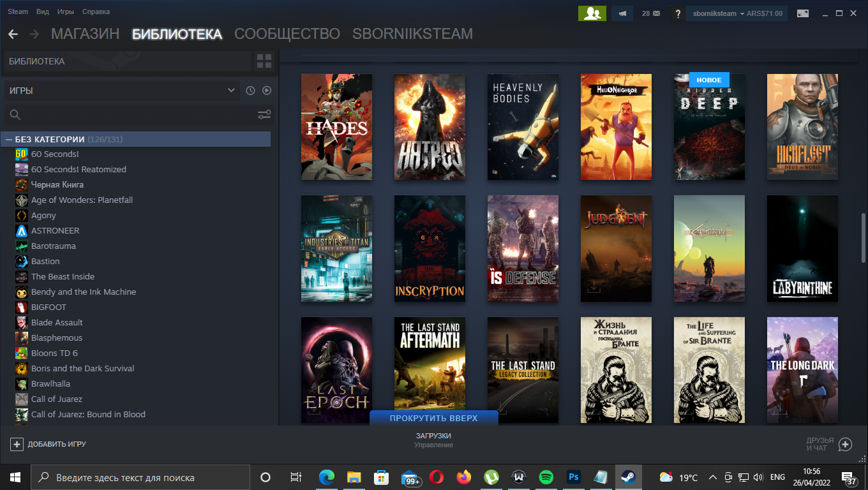This screenshot has height=490, width=868.
Task: Click the magnifier search icon in library
Action: [x=15, y=115]
